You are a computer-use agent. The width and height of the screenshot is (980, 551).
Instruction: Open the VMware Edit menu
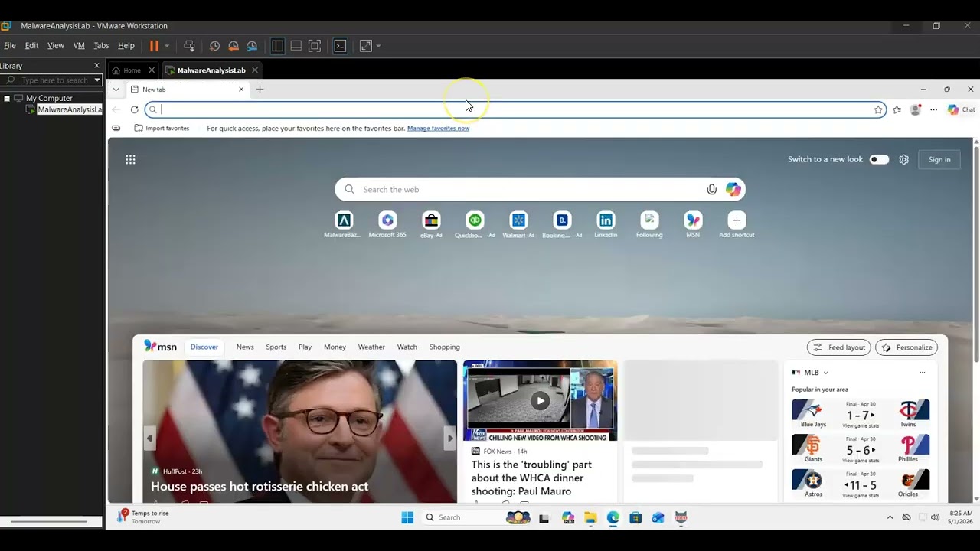31,46
